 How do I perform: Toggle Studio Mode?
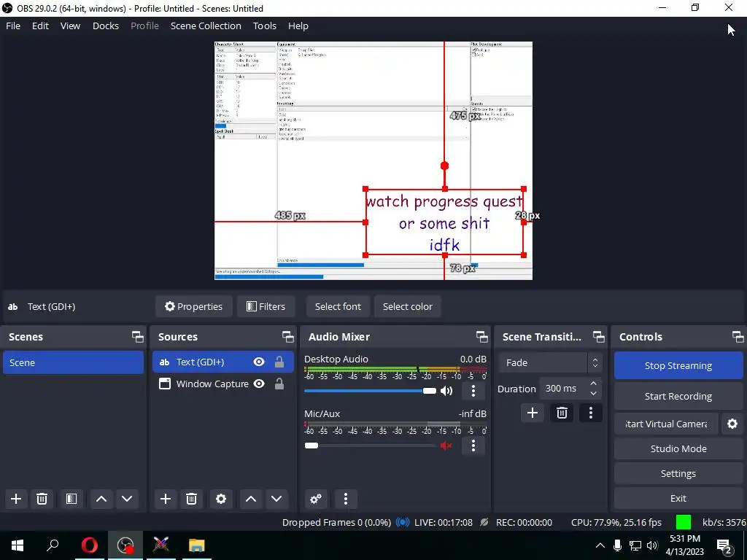(x=678, y=448)
